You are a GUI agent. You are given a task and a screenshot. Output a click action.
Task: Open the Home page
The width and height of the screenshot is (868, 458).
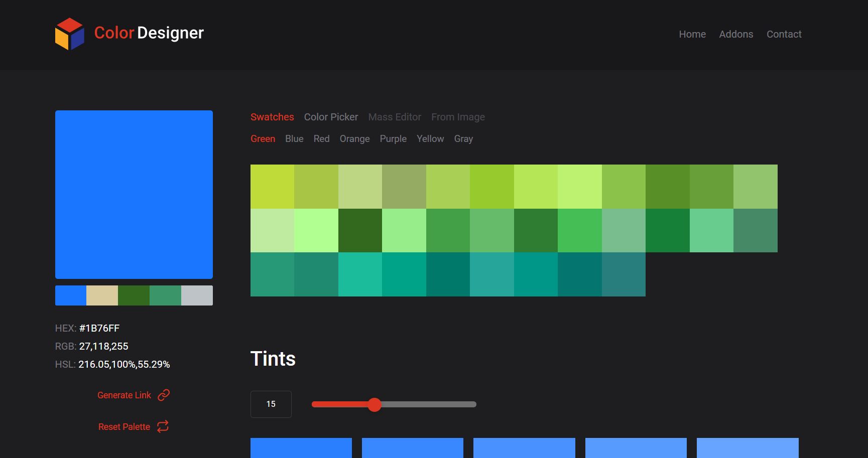(692, 34)
